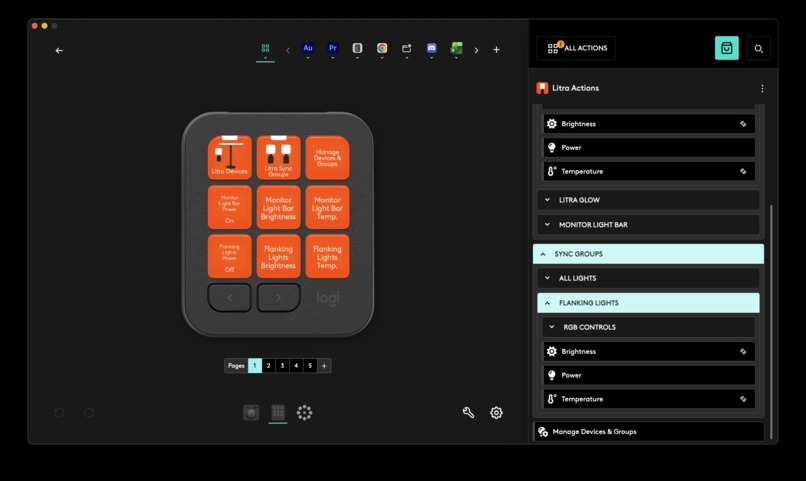Select the Temperature action above LITRA GLOW

pyautogui.click(x=649, y=171)
